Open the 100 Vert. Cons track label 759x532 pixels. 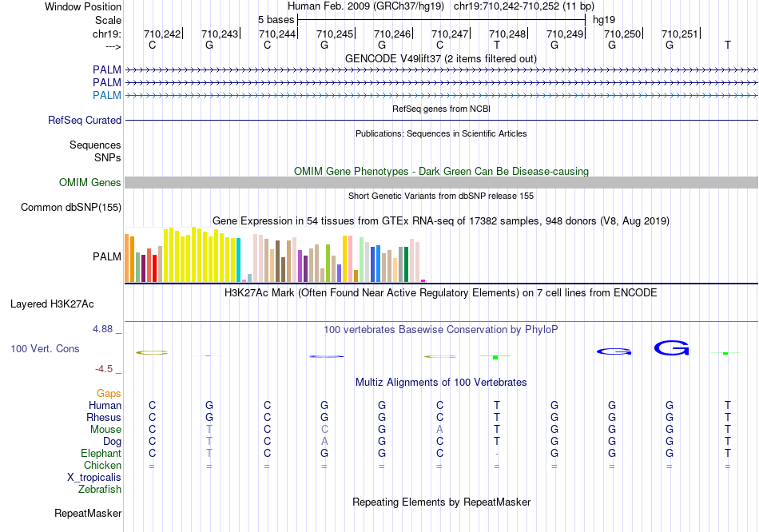click(x=45, y=348)
